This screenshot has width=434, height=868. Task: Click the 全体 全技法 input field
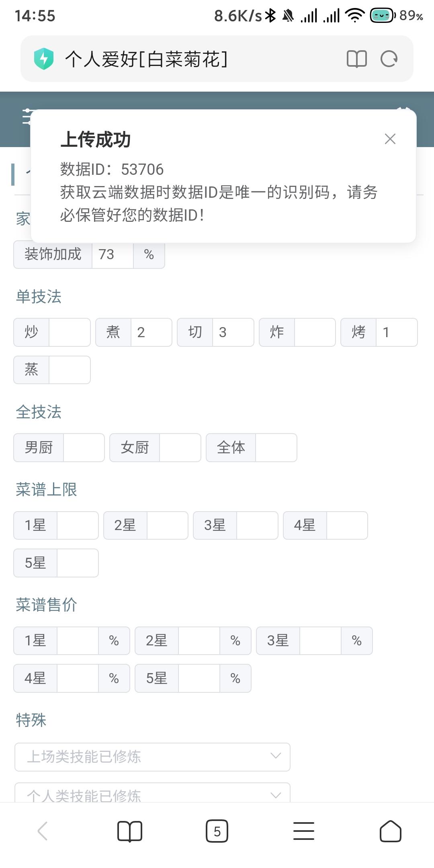pyautogui.click(x=276, y=448)
